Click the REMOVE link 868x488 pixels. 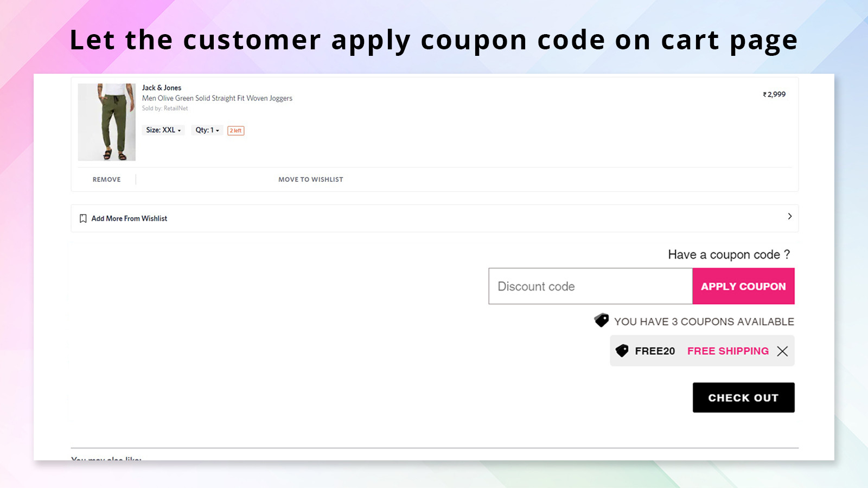click(x=106, y=179)
